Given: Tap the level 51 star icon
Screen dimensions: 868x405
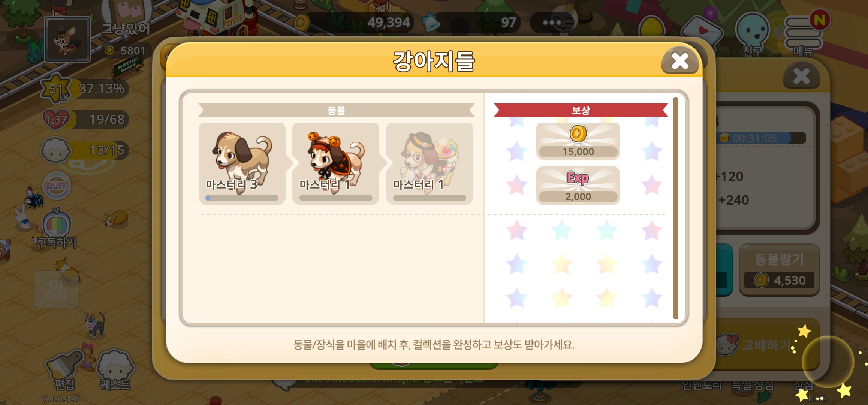Looking at the screenshot, I should (x=56, y=88).
